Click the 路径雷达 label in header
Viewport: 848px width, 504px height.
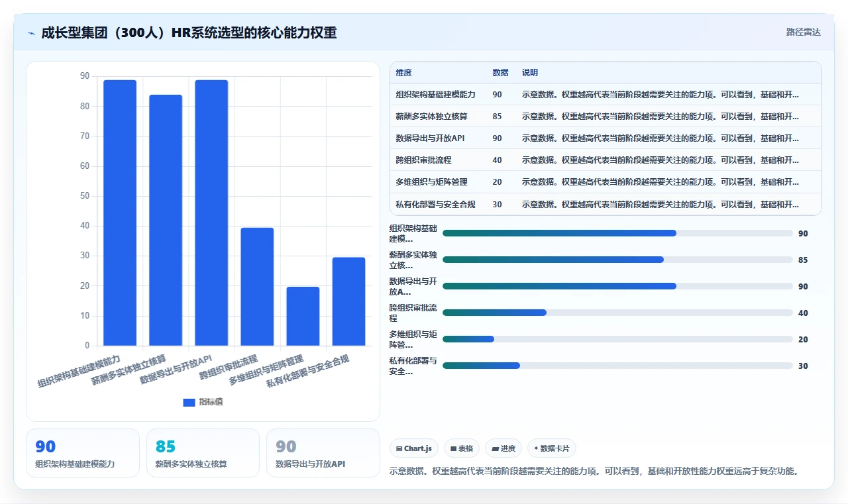click(x=803, y=32)
